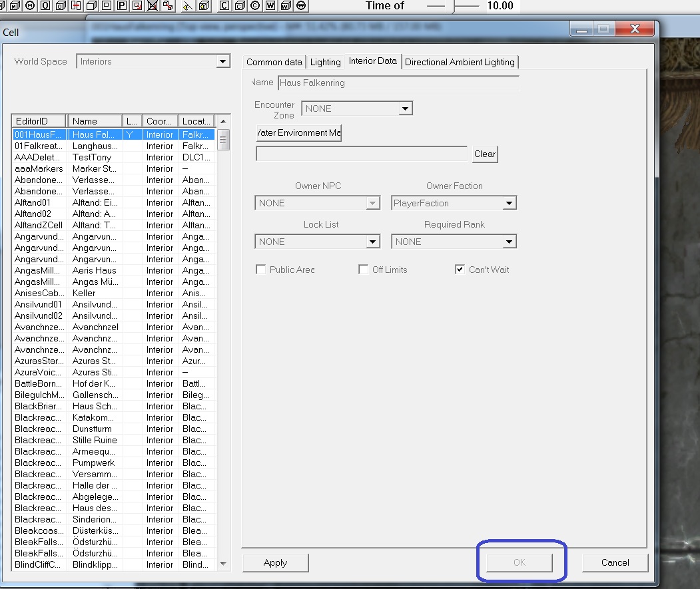The width and height of the screenshot is (700, 589).
Task: Click the circled W toolbar icon
Action: coord(302,6)
